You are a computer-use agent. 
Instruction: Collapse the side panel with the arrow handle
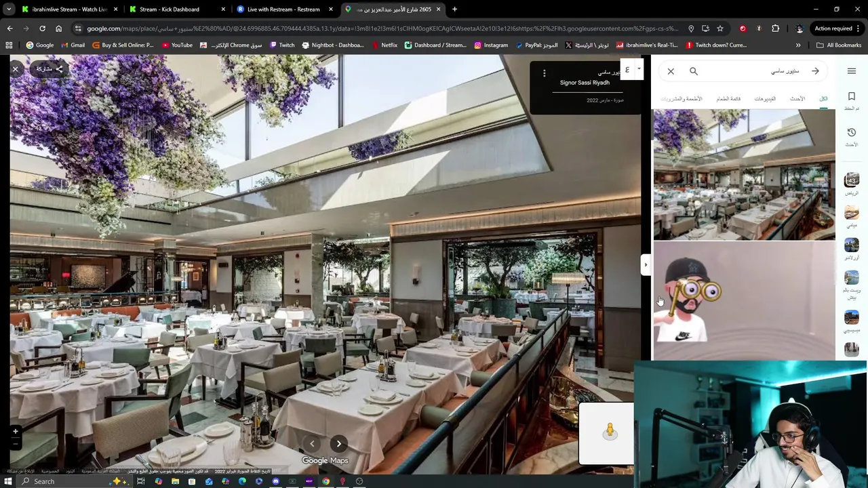tap(645, 265)
